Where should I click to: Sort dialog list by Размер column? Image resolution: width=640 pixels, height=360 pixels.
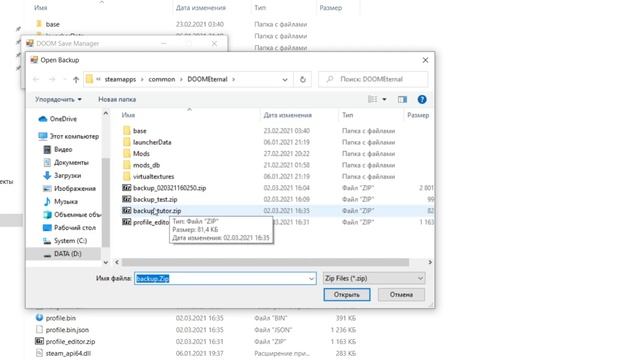coord(418,115)
